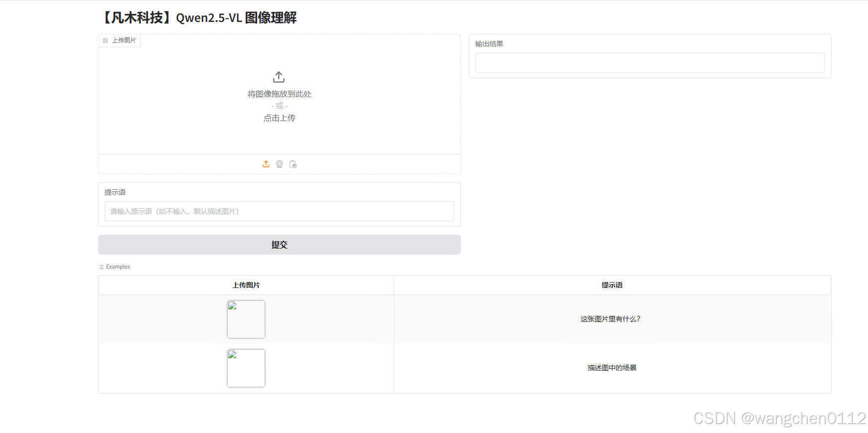The image size is (868, 433).
Task: Click the Examples label
Action: tap(118, 267)
